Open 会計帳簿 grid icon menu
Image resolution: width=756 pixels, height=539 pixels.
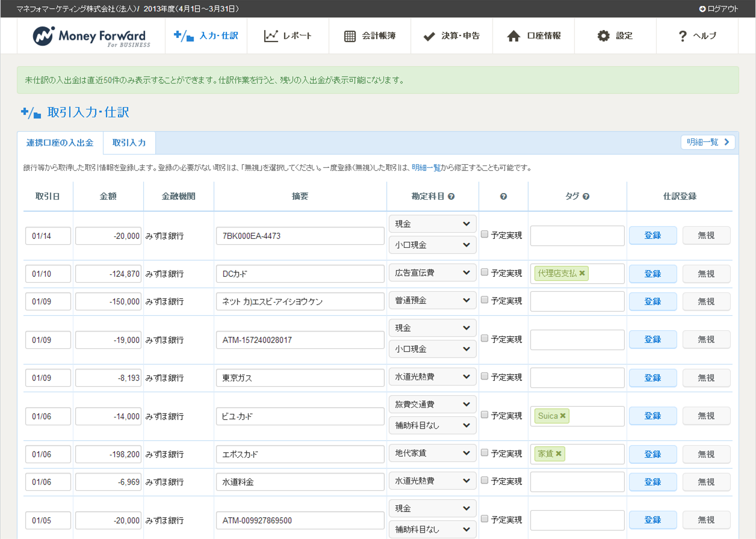(x=369, y=36)
